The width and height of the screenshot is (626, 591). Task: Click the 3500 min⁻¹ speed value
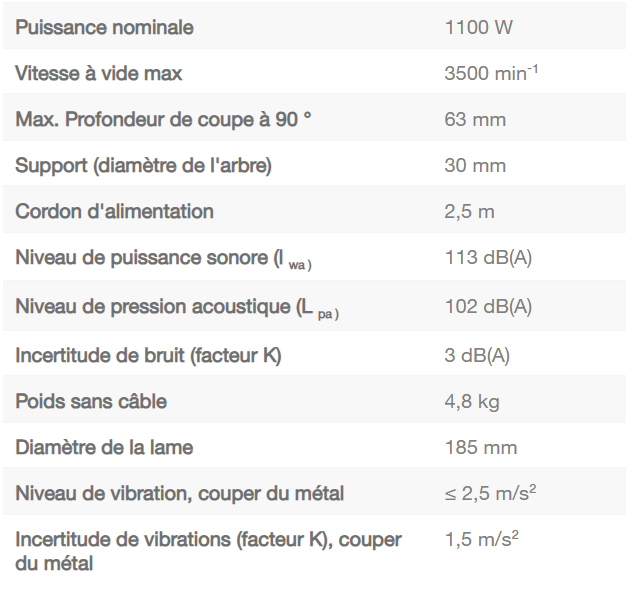(492, 74)
